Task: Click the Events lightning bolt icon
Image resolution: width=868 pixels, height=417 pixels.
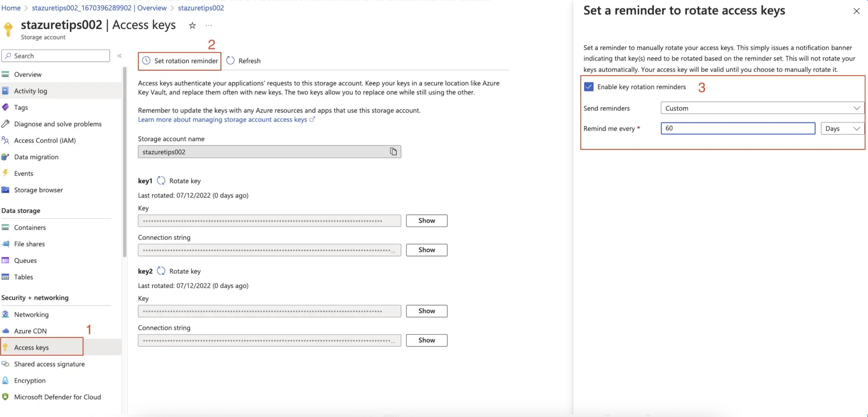Action: (5, 173)
